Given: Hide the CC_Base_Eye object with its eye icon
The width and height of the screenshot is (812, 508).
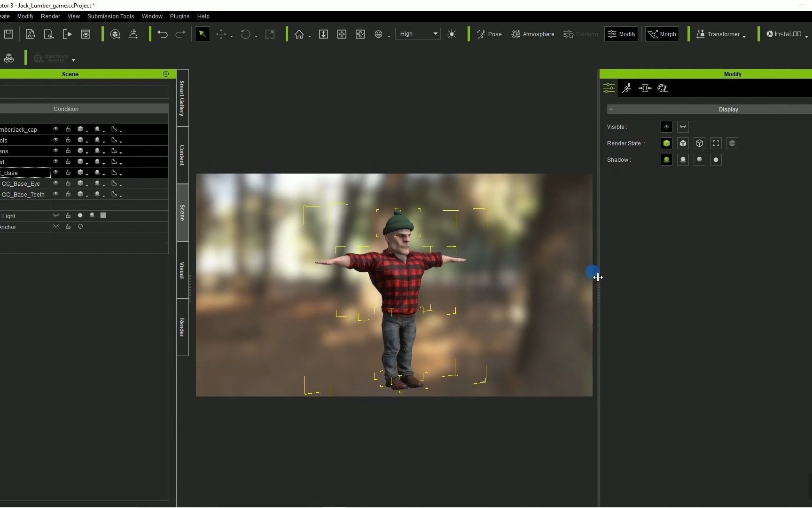Looking at the screenshot, I should point(55,183).
